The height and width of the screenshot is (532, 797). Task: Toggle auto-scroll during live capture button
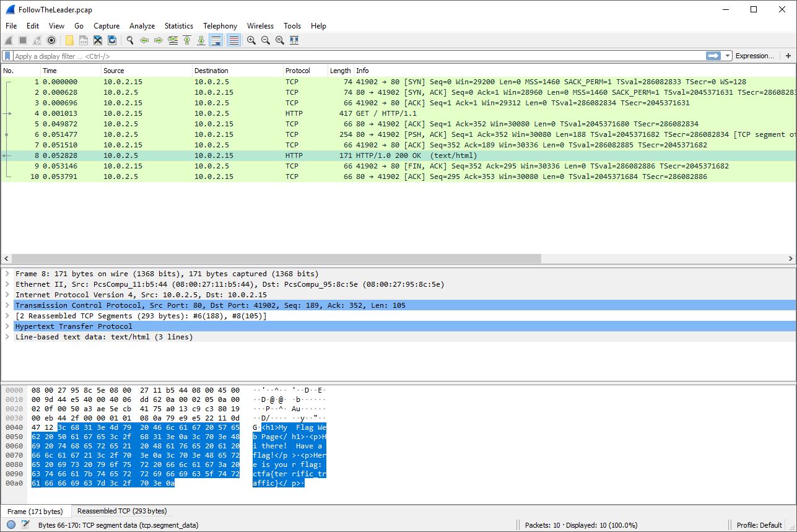pos(216,40)
